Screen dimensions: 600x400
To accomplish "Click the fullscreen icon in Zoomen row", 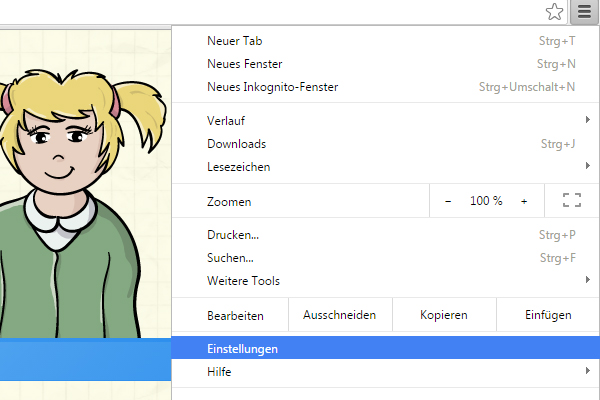I will (x=572, y=201).
